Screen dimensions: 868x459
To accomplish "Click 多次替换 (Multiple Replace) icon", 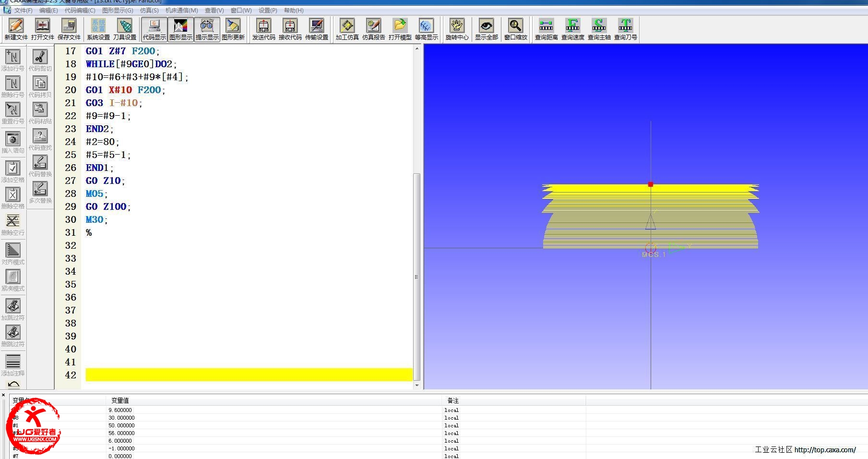I will click(x=40, y=192).
